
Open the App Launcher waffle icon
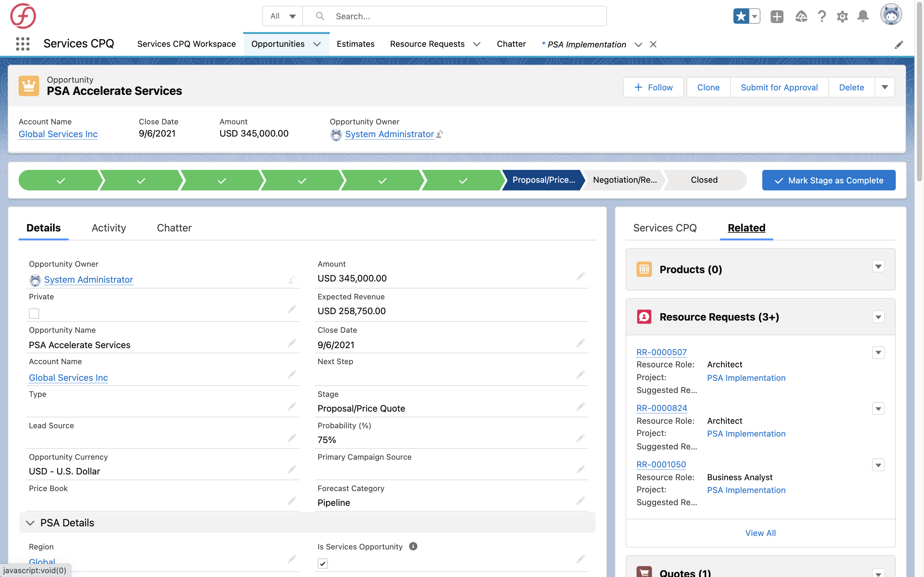(x=23, y=44)
